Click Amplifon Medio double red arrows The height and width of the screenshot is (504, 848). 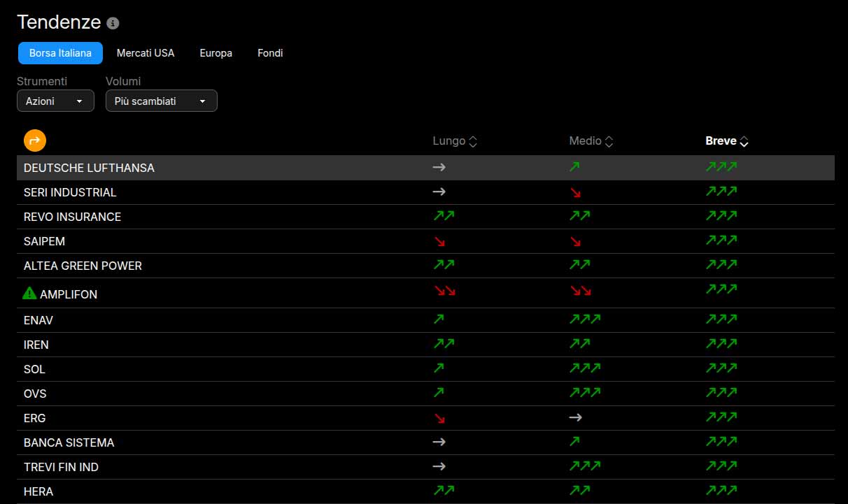click(x=581, y=290)
